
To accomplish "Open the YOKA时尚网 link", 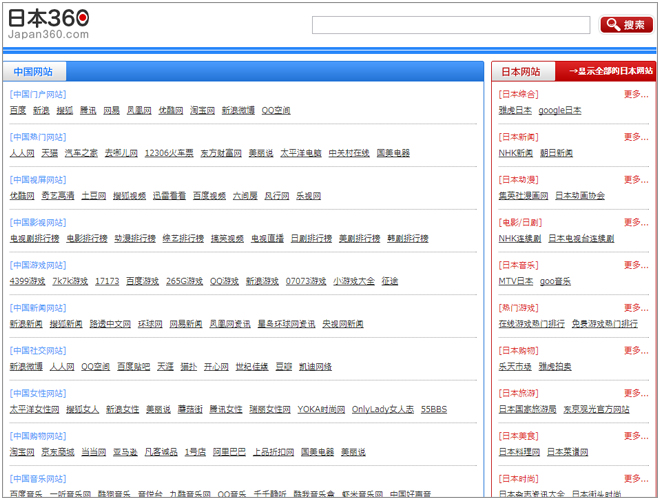I will pyautogui.click(x=321, y=410).
